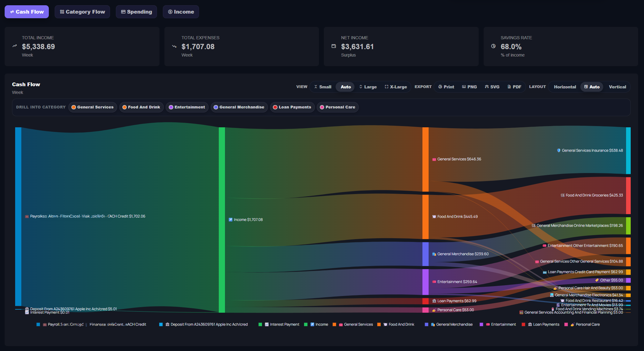Click Food And Drink legend entry
The width and height of the screenshot is (644, 351).
pos(396,324)
